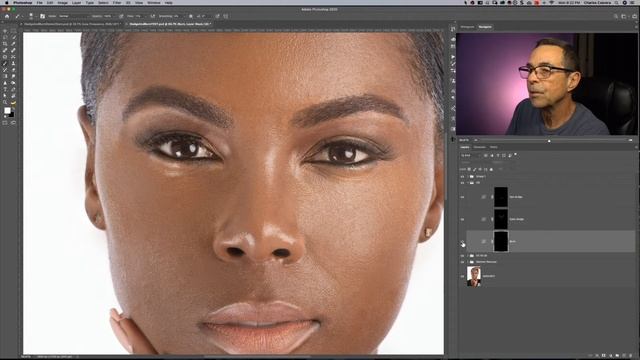Image resolution: width=640 pixels, height=360 pixels.
Task: Hide the bottom photo background layer
Action: pos(462,276)
